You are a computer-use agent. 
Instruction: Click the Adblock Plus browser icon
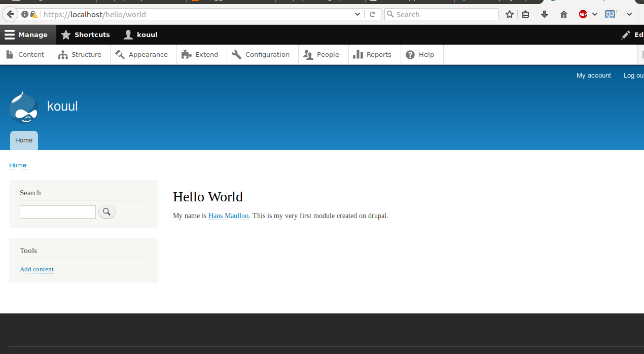point(583,14)
